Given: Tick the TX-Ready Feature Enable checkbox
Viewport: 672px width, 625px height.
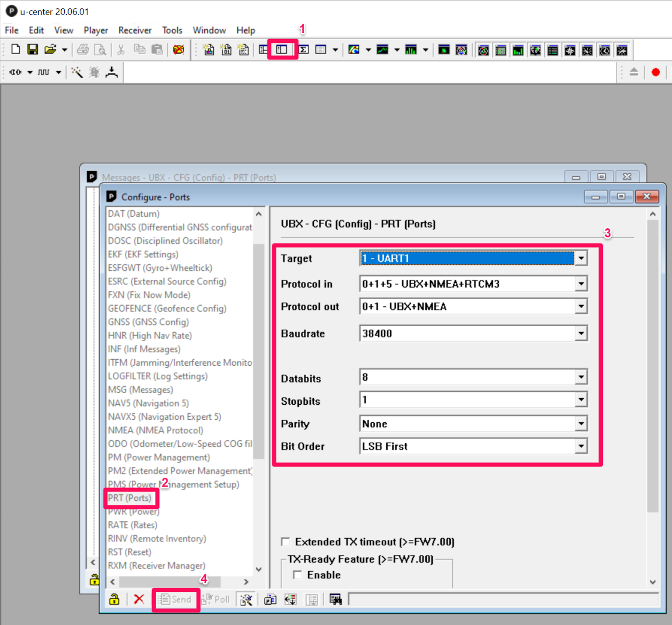Looking at the screenshot, I should coord(297,575).
